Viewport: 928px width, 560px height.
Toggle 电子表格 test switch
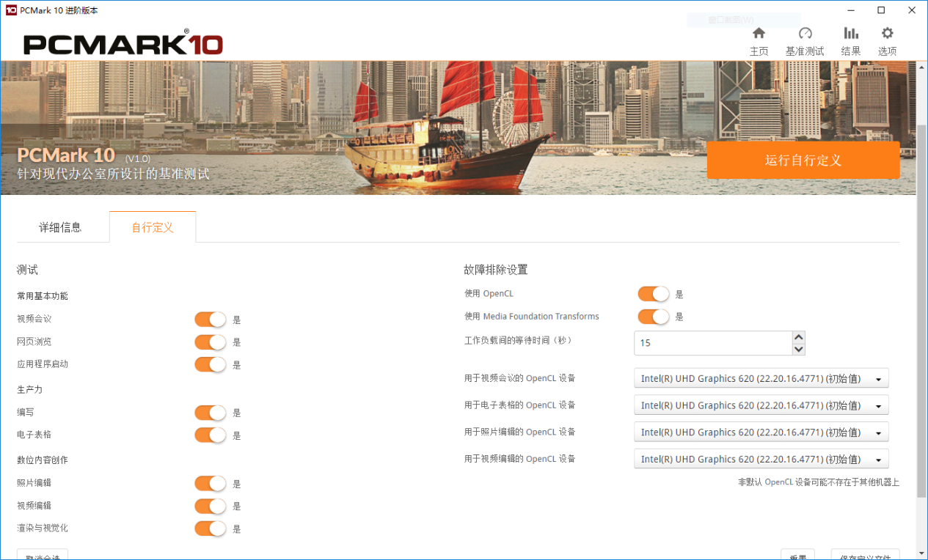211,435
